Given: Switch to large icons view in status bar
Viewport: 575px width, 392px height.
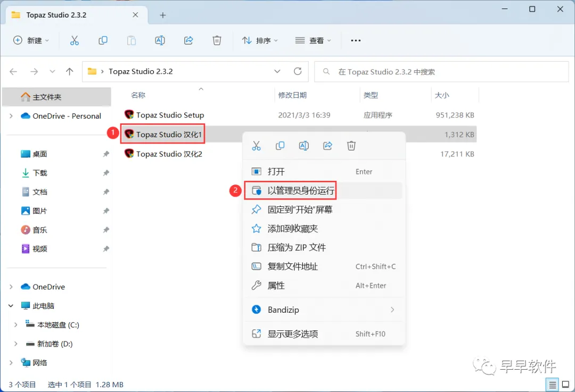Looking at the screenshot, I should click(x=566, y=385).
